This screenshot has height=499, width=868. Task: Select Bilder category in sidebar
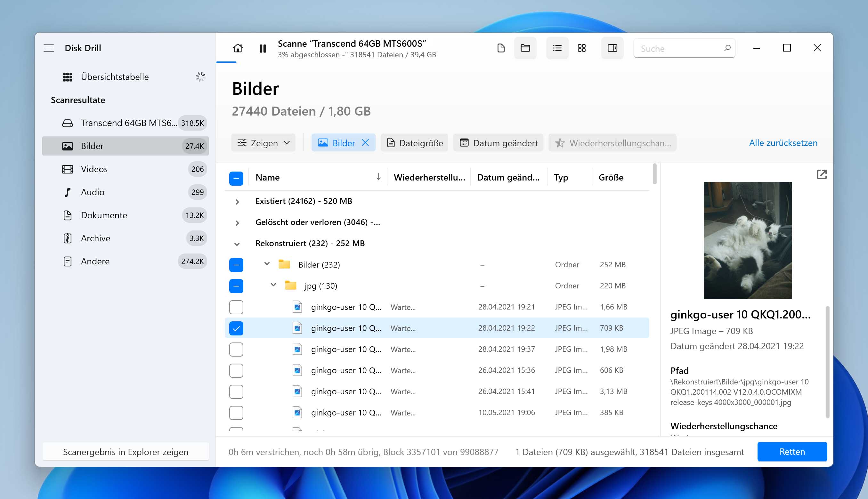[x=126, y=146]
